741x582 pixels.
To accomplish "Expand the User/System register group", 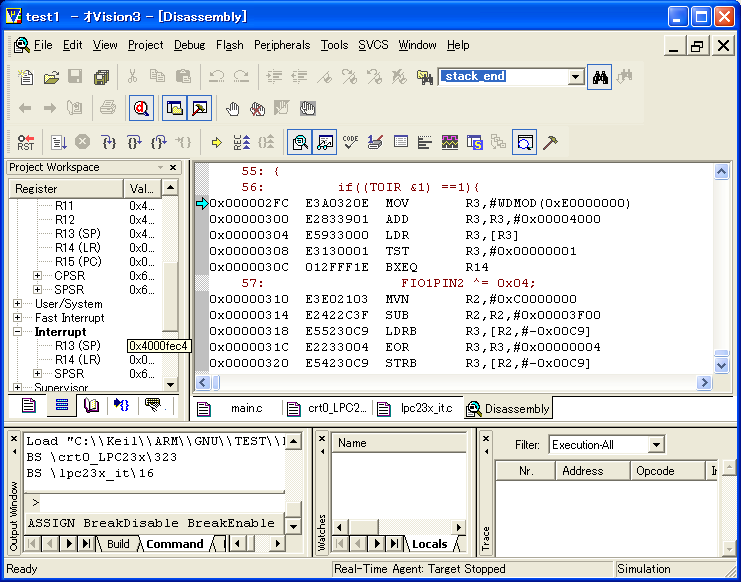I will coord(17,304).
